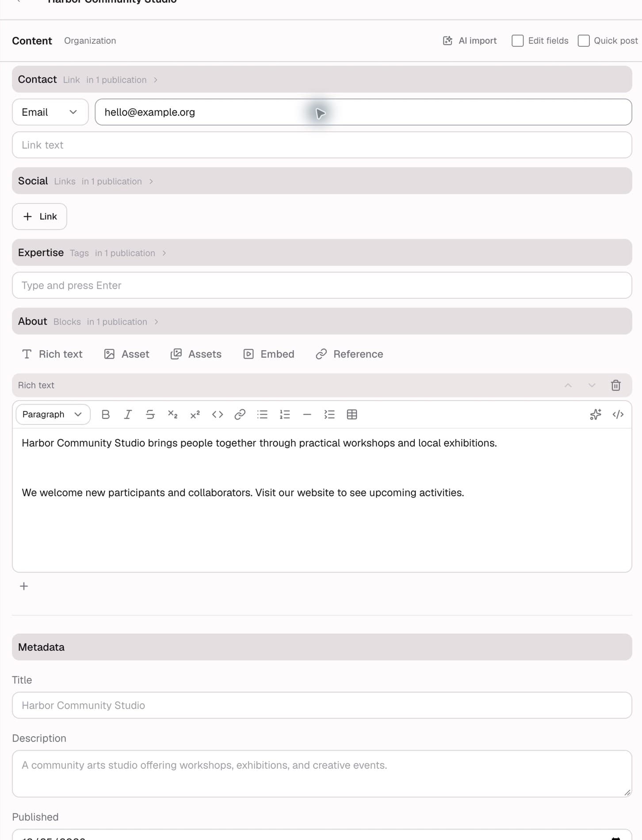
Task: Open the Organization tab
Action: pos(90,41)
